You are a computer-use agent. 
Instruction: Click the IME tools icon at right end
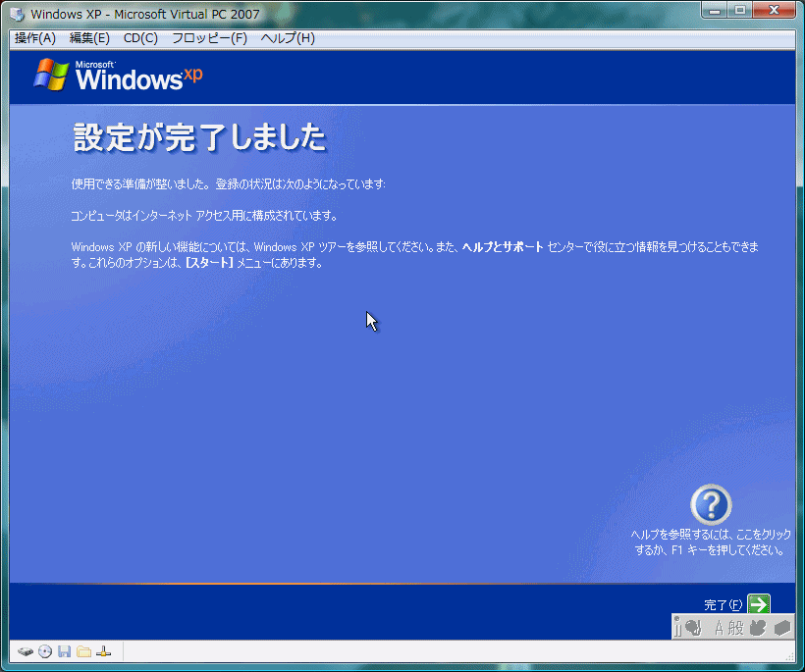coord(782,628)
